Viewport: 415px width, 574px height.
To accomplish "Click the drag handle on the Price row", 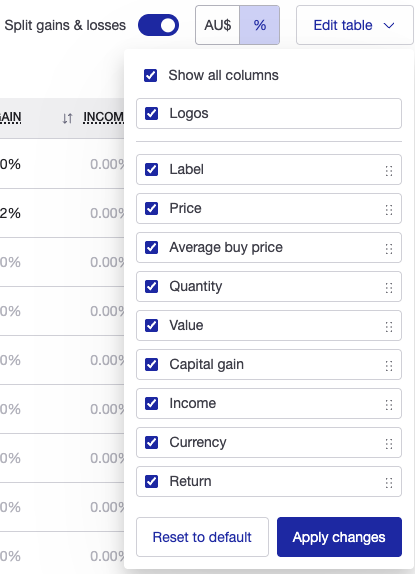I will pyautogui.click(x=389, y=210).
